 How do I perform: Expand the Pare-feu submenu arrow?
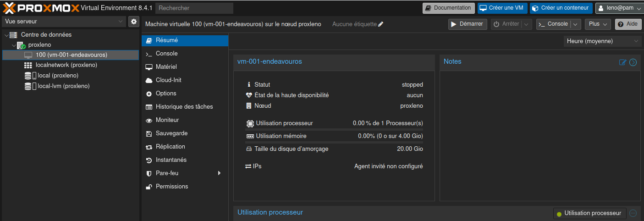pos(219,173)
